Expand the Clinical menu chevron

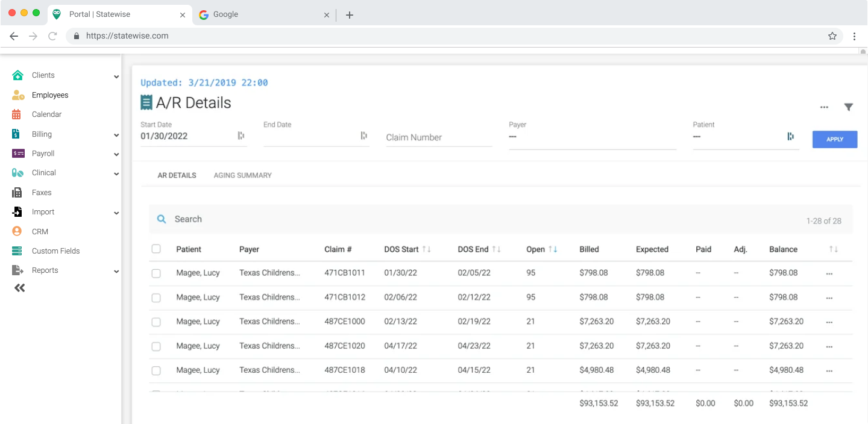pos(116,174)
